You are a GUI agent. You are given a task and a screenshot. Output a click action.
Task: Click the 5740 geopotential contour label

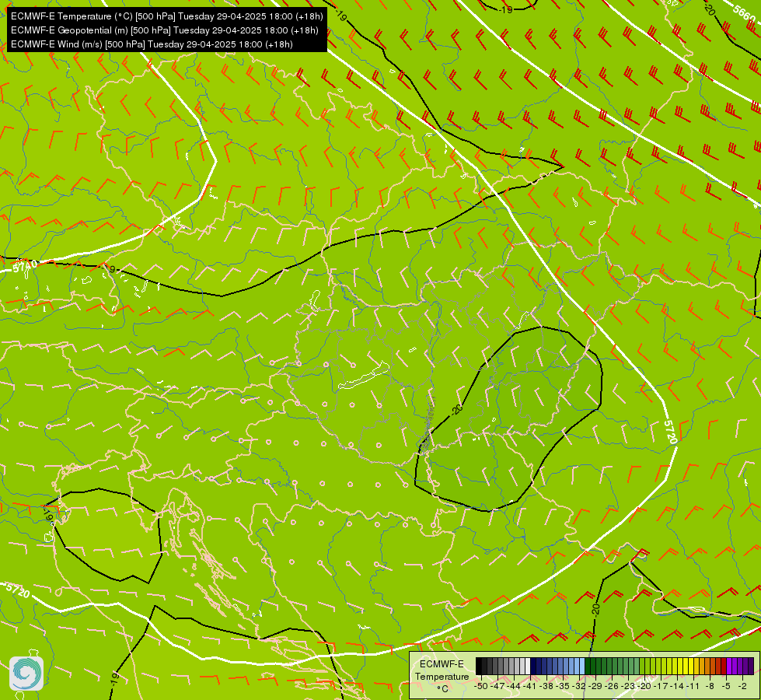tap(24, 266)
